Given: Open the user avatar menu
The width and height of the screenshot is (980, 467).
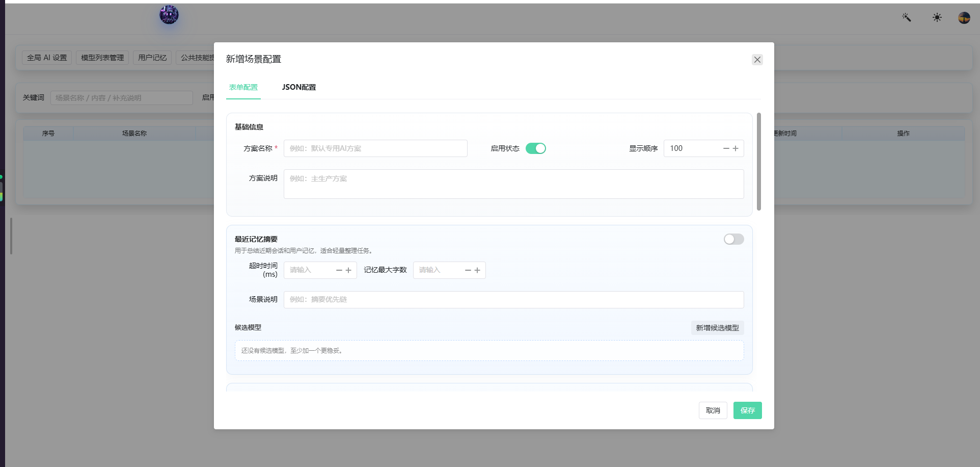Looking at the screenshot, I should pos(964,18).
